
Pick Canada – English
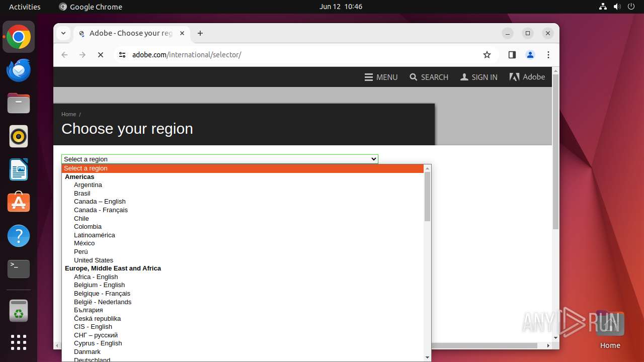[243, 202]
